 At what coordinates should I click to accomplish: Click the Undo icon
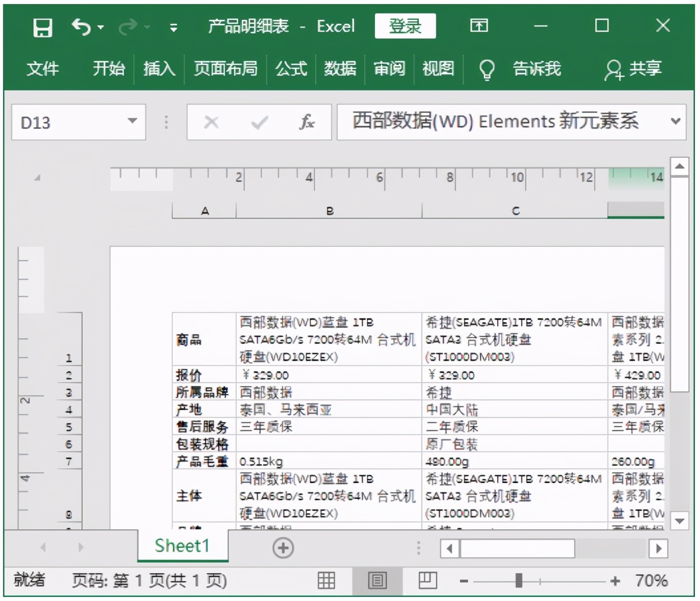click(80, 27)
